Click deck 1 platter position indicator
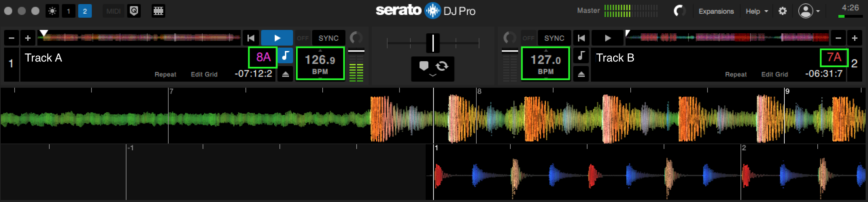 (356, 38)
